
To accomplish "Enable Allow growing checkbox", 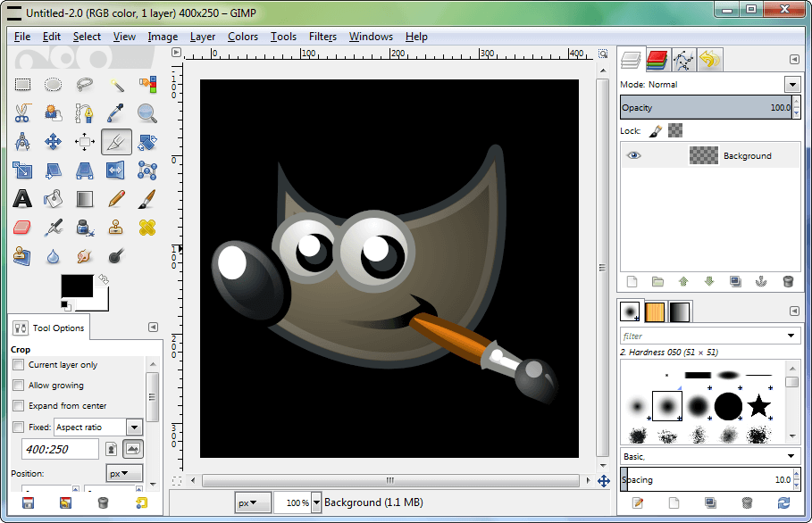I will tap(18, 386).
